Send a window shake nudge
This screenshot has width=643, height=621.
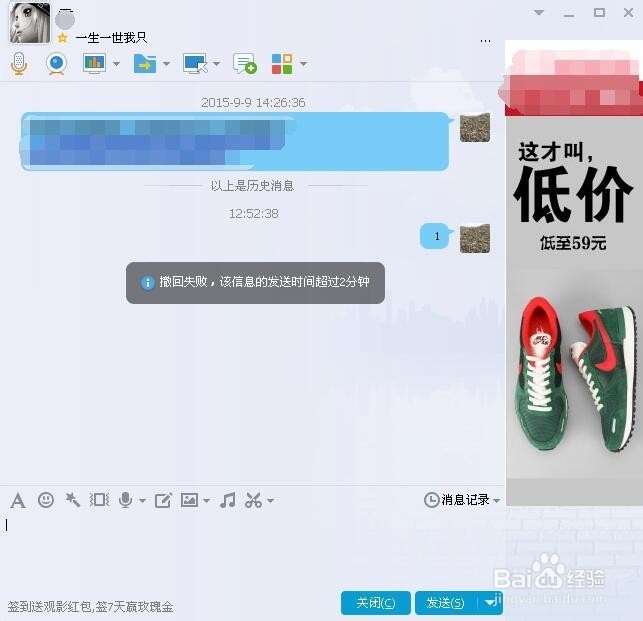pyautogui.click(x=99, y=500)
